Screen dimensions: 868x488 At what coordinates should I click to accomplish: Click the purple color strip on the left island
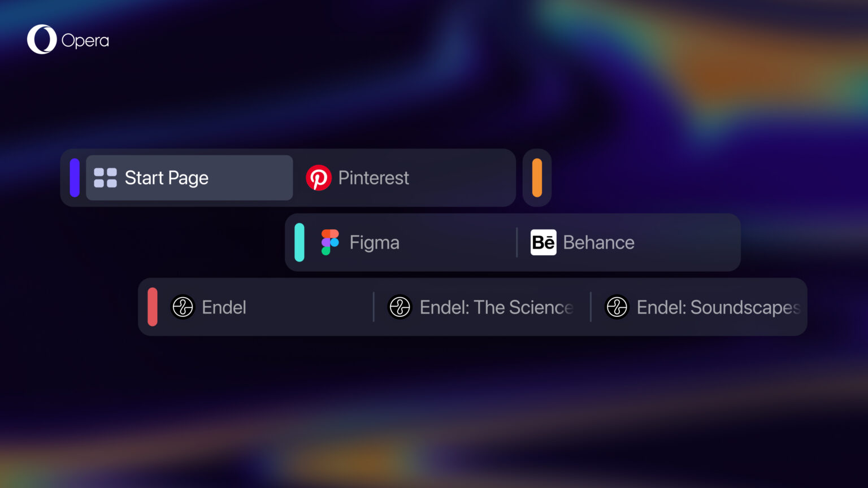pyautogui.click(x=74, y=177)
